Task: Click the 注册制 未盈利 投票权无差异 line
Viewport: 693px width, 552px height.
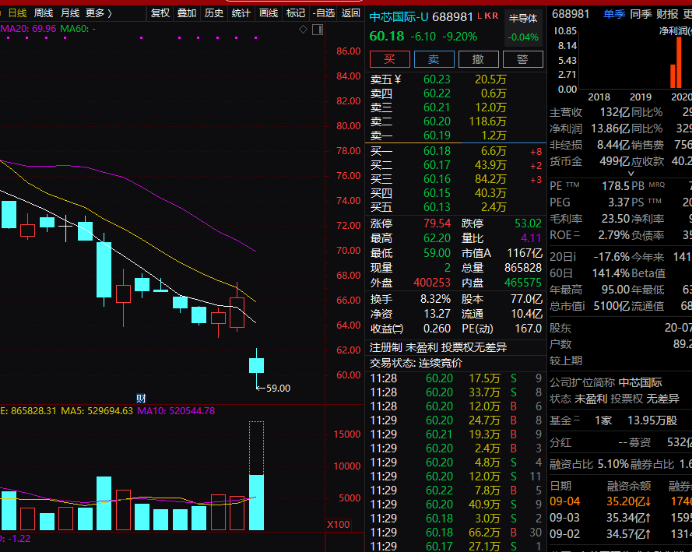Action: pyautogui.click(x=438, y=347)
